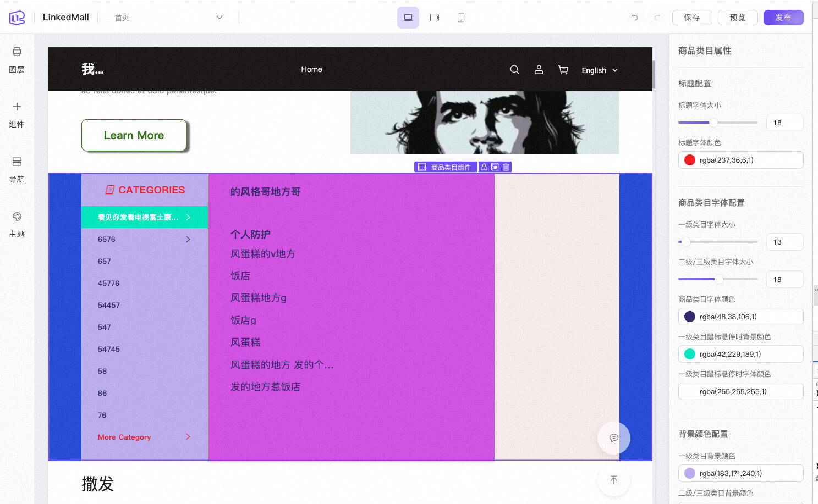
Task: Open the 主题 theme panel
Action: [17, 224]
